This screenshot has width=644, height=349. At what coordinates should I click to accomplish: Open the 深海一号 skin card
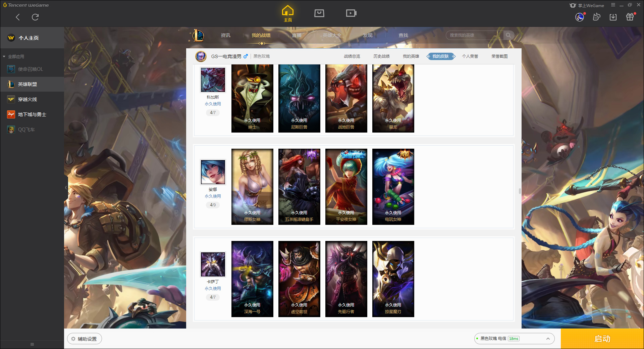click(252, 279)
